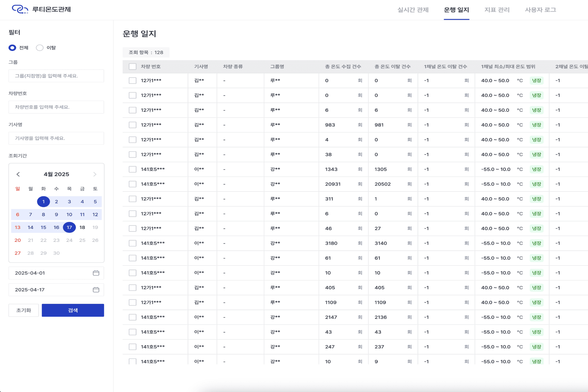Open the 운행 일지 tab
The height and width of the screenshot is (392, 588).
click(x=456, y=10)
